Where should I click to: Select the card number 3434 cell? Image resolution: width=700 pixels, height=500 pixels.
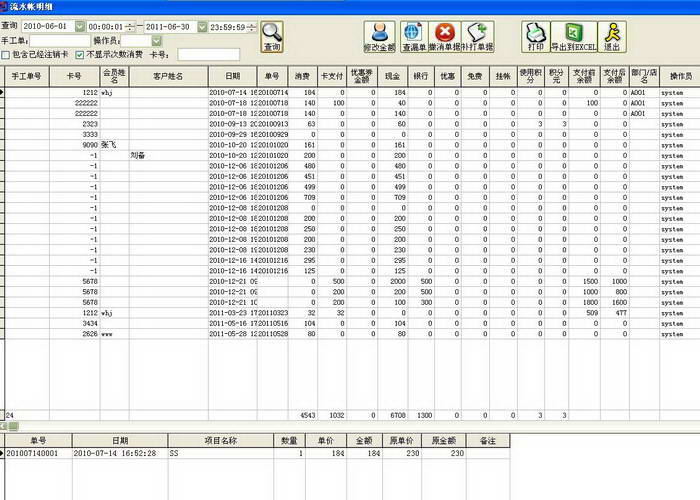tap(75, 324)
